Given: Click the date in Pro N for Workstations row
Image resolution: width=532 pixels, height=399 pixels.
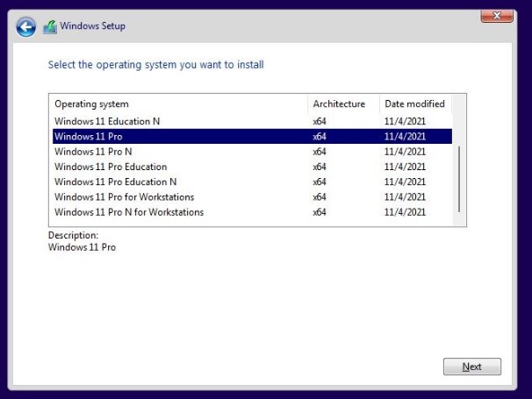Looking at the screenshot, I should pyautogui.click(x=405, y=212).
